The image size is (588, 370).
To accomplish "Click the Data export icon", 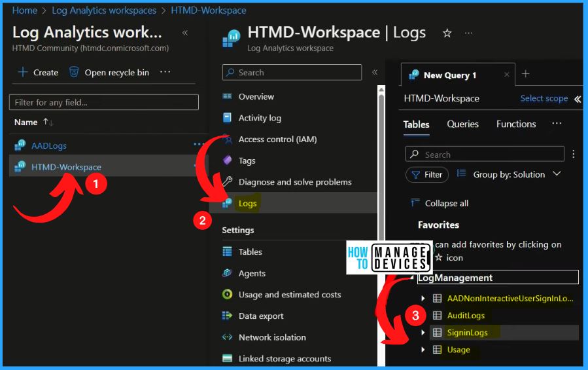I will (x=227, y=316).
